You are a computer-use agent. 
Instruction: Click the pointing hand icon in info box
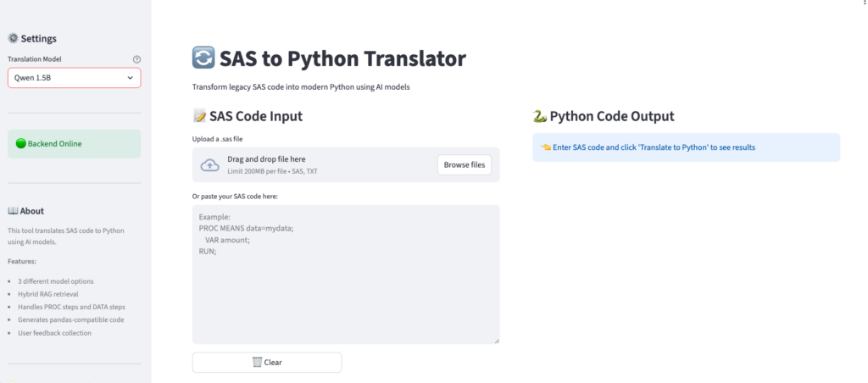click(546, 147)
